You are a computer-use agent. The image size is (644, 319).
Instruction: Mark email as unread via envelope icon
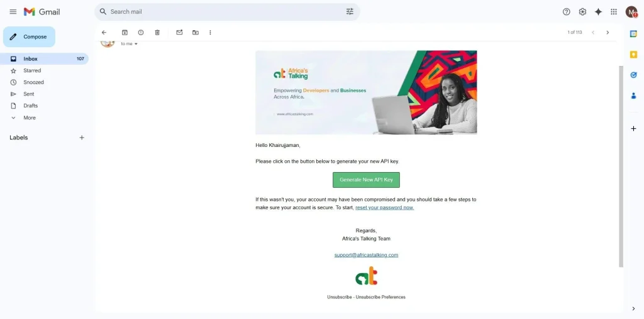point(179,33)
